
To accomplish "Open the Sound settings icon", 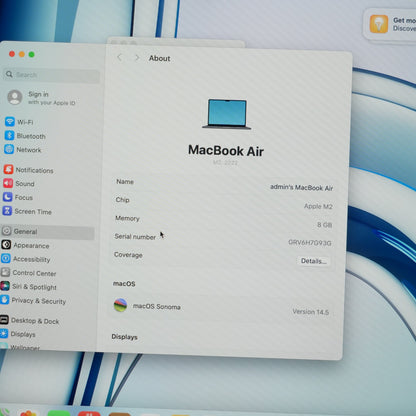I will pos(8,183).
